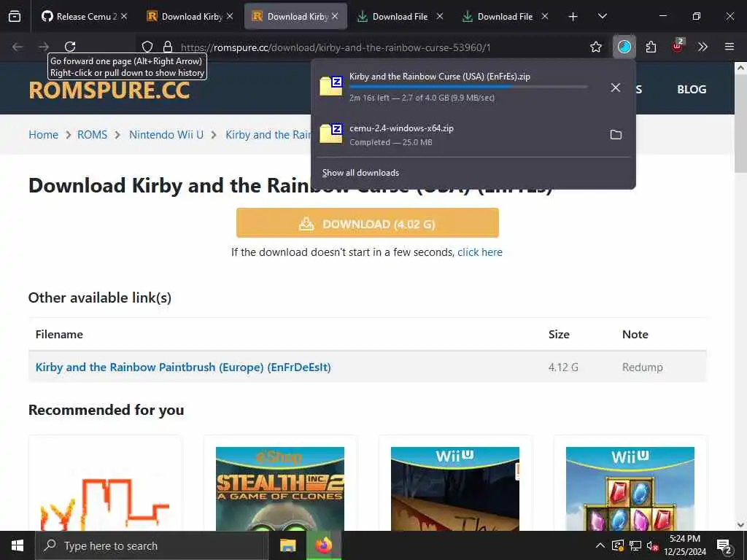Image resolution: width=747 pixels, height=560 pixels.
Task: Bookmark this page with the star
Action: pyautogui.click(x=595, y=47)
